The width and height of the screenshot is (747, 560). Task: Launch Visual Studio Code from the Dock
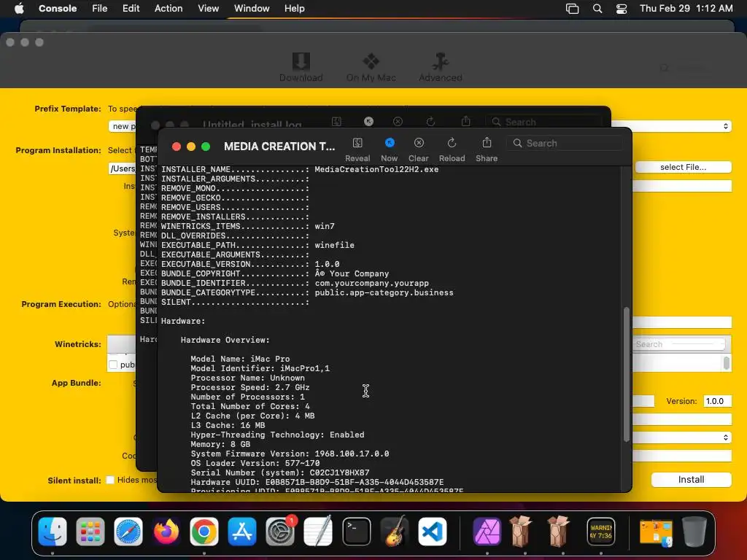(433, 532)
